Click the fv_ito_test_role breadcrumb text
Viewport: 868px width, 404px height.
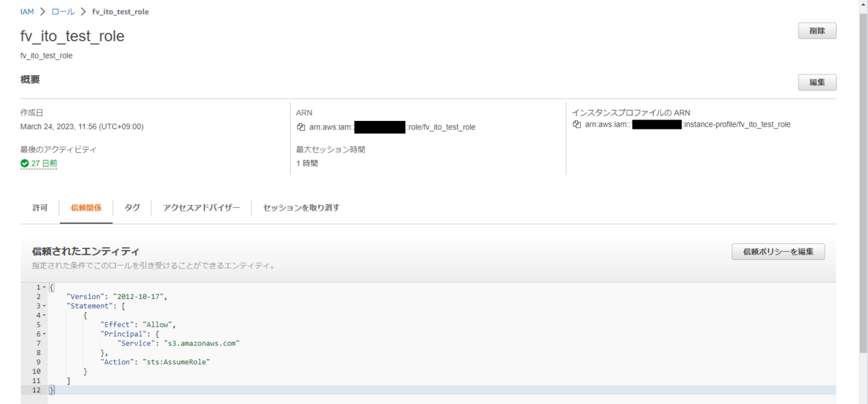(x=121, y=12)
